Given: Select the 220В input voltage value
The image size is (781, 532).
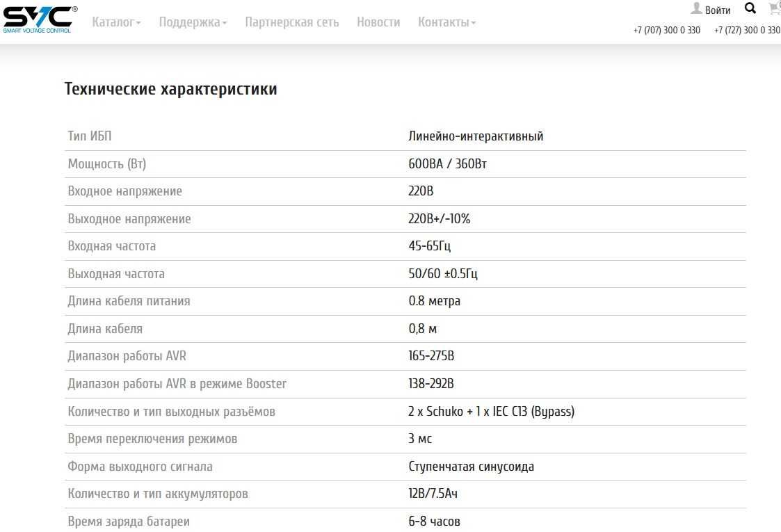Looking at the screenshot, I should tap(421, 191).
